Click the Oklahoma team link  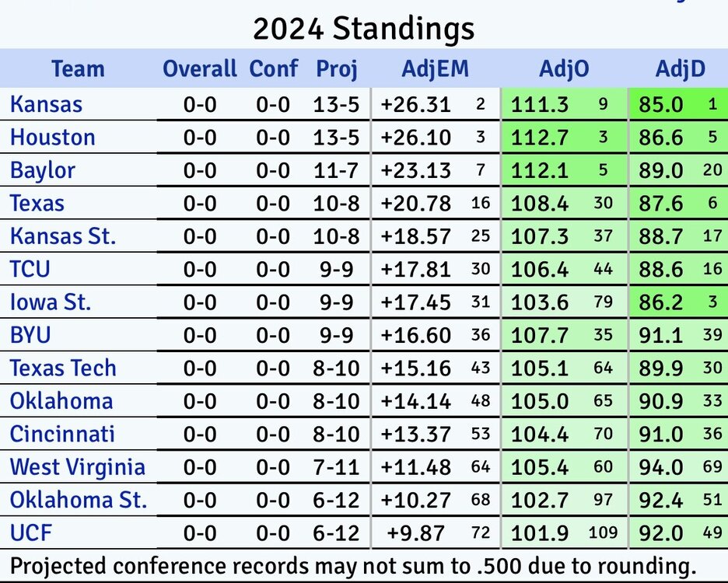pyautogui.click(x=61, y=401)
